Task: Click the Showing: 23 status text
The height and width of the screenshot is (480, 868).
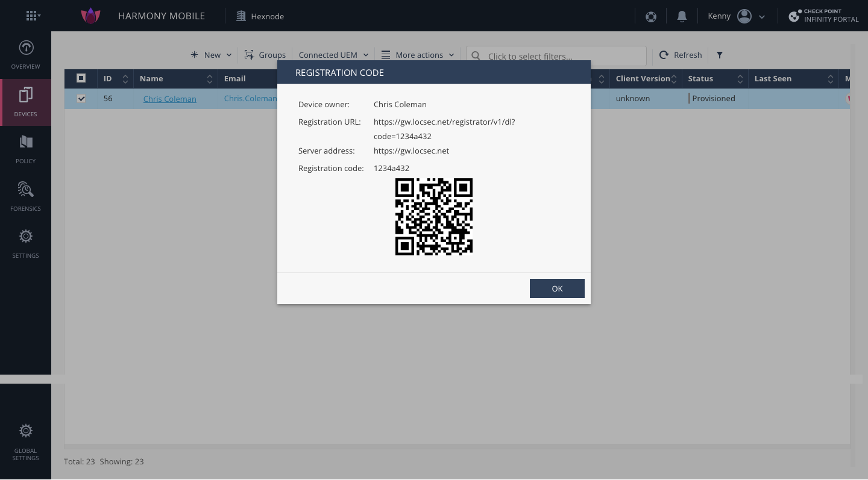Action: 122,461
